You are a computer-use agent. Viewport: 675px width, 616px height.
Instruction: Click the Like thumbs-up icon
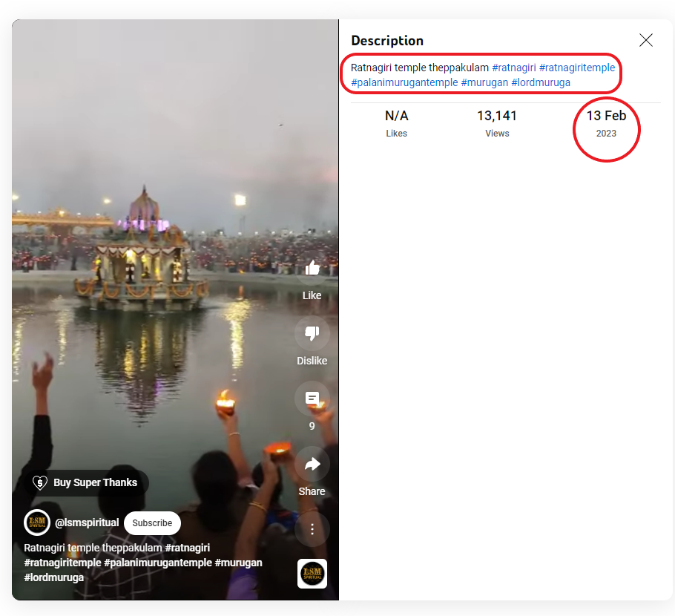click(x=312, y=268)
